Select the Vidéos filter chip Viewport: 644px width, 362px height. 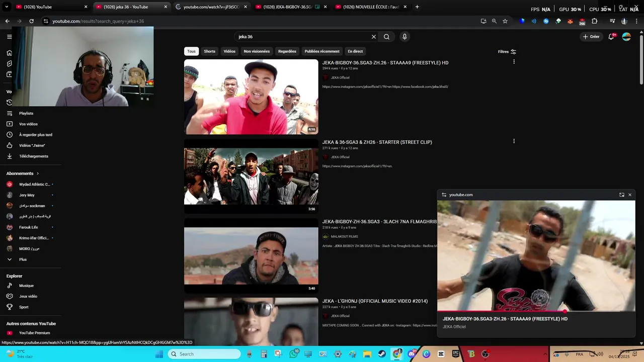click(x=229, y=51)
